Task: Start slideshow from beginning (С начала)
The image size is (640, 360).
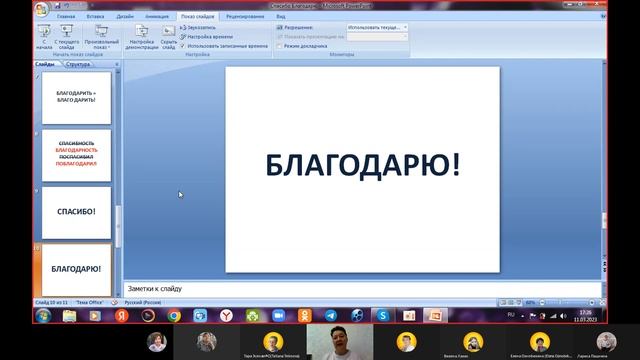Action: tap(44, 37)
